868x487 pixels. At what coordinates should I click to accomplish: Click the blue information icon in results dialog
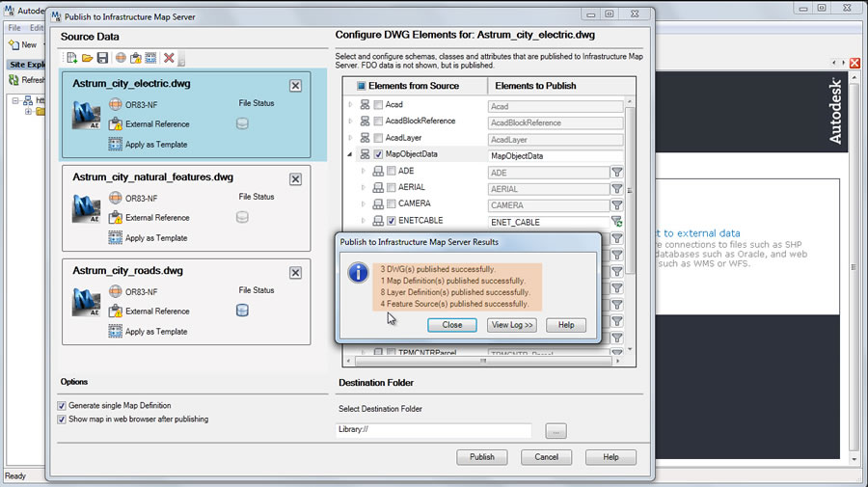[x=358, y=273]
